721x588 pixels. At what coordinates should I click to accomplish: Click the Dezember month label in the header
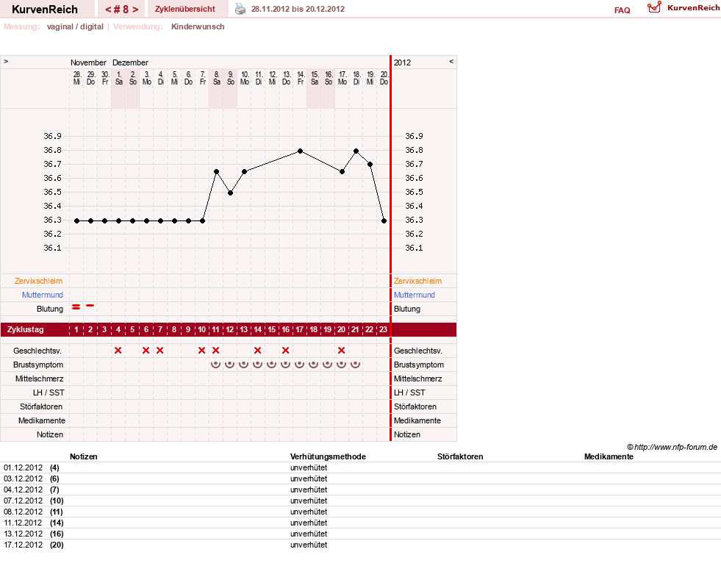(130, 62)
